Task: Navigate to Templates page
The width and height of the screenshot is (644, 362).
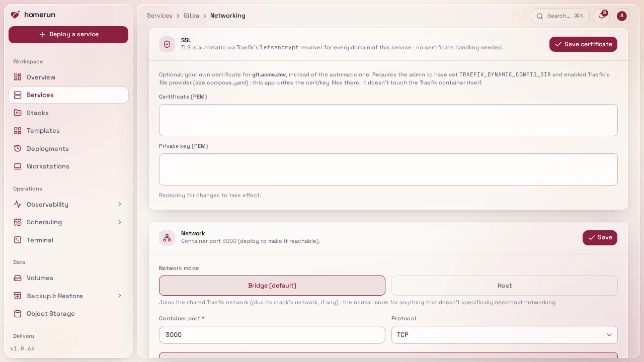Action: (68, 131)
